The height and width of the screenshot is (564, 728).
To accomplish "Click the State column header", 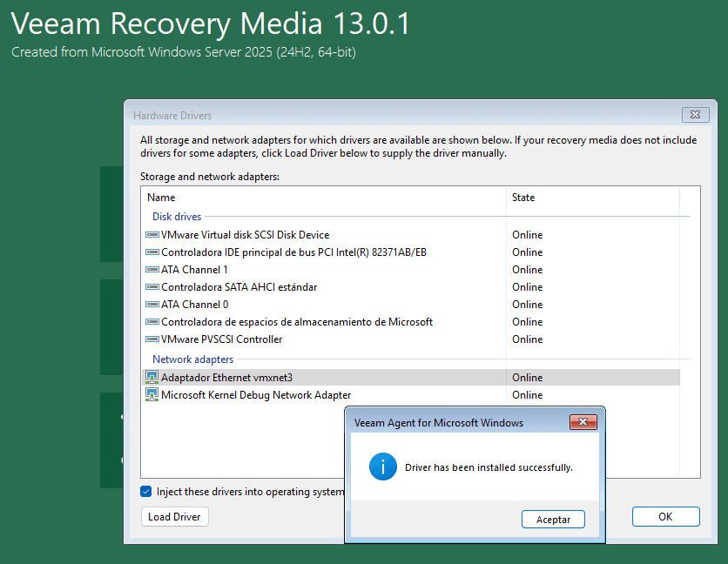I will (x=523, y=198).
